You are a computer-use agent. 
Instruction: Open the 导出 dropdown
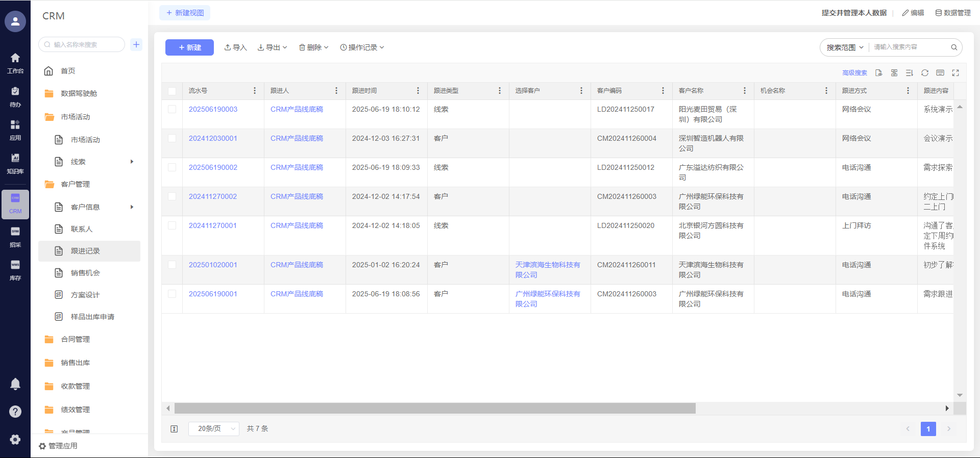273,47
